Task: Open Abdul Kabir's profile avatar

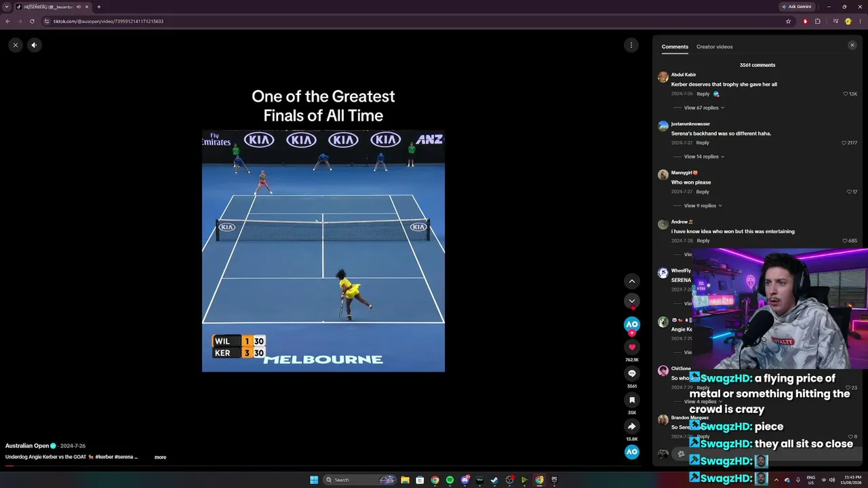Action: pos(663,77)
